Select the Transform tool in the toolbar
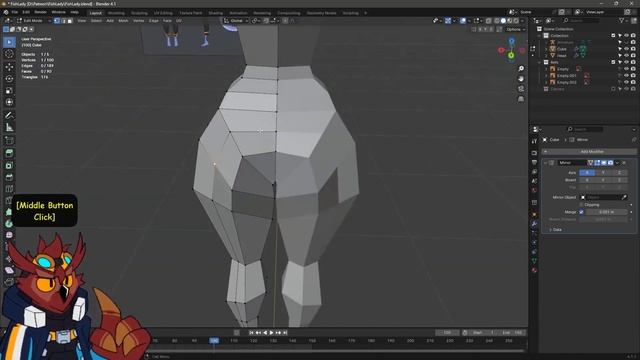 9,102
